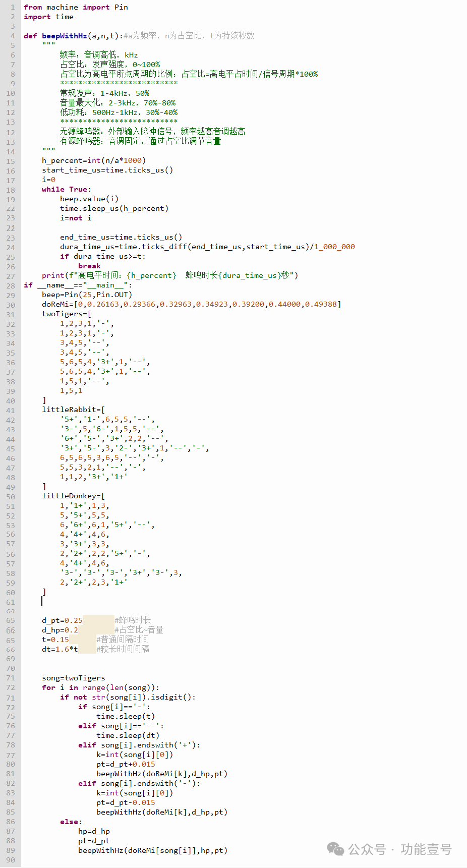The width and height of the screenshot is (467, 868).
Task: Click the 'song=twoTigers' assignment line
Action: [74, 678]
